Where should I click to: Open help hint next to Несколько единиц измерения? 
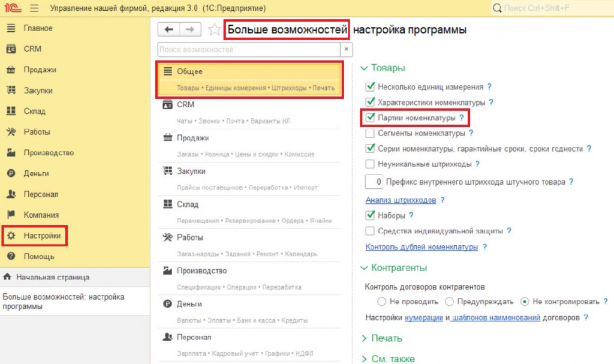[489, 86]
